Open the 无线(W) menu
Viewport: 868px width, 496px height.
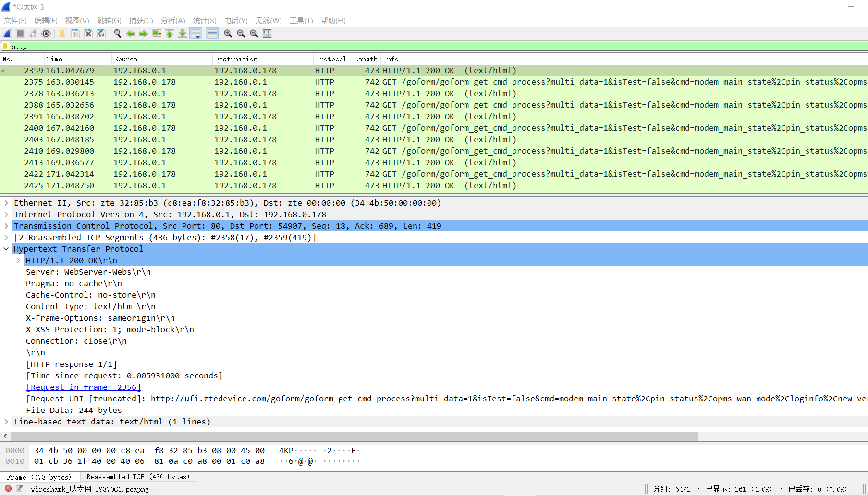point(269,21)
